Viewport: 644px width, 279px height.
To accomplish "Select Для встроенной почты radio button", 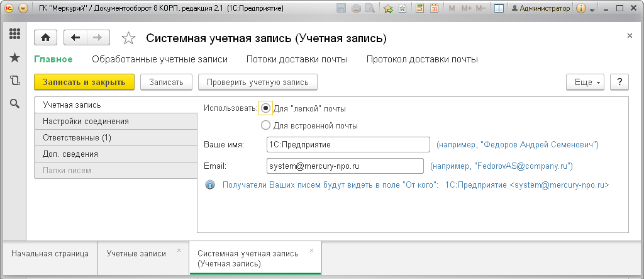I will (266, 125).
